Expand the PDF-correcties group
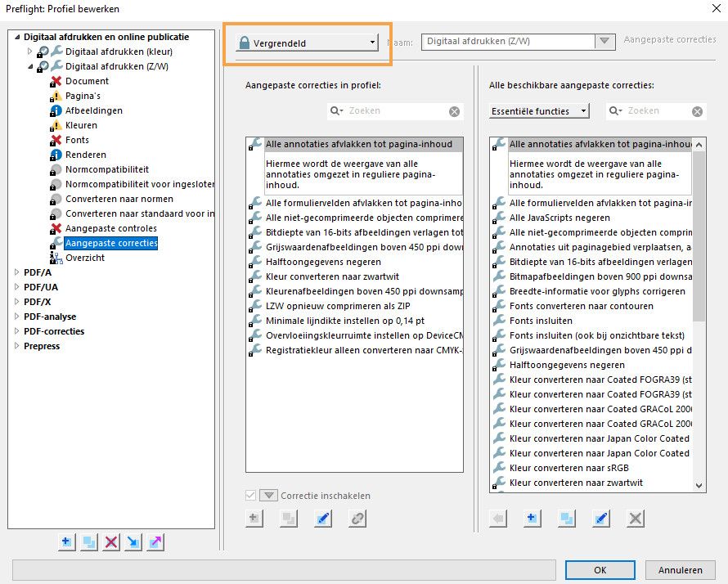The width and height of the screenshot is (728, 584). pos(16,331)
